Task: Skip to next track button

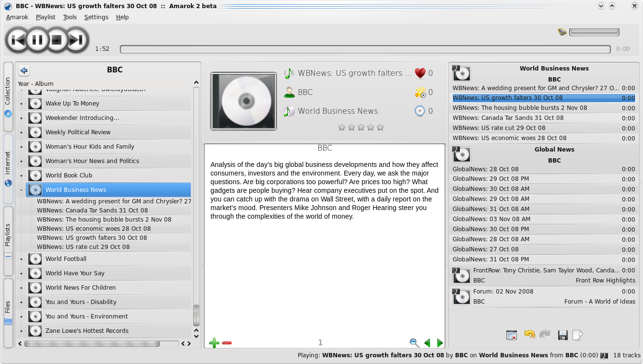Action: (x=77, y=40)
